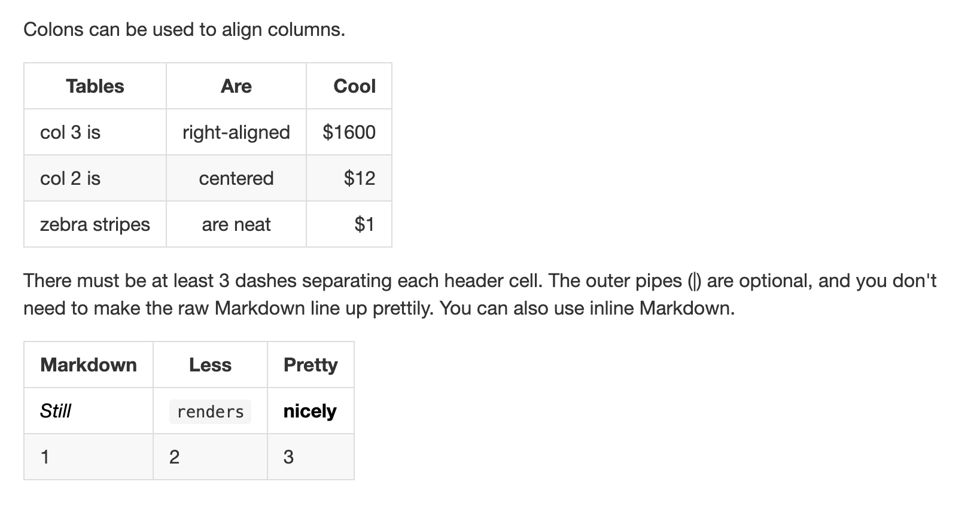
Task: Click the 'right-aligned' cell
Action: point(236,132)
